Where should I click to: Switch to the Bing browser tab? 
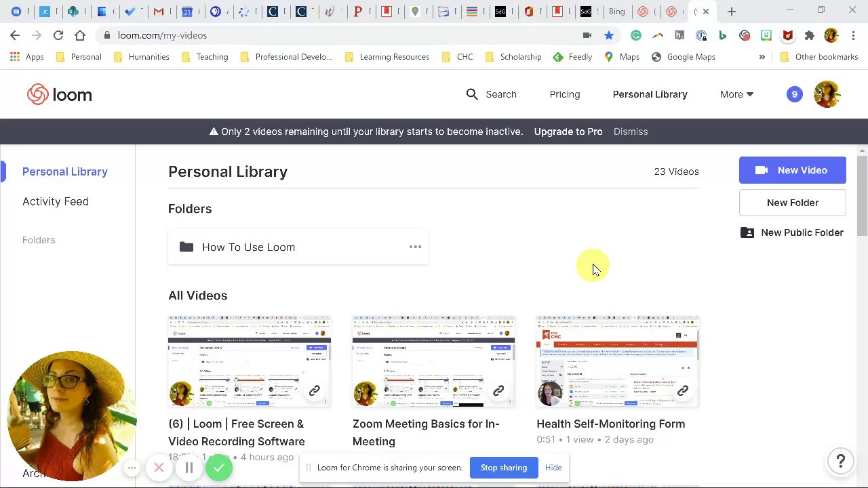click(x=616, y=12)
